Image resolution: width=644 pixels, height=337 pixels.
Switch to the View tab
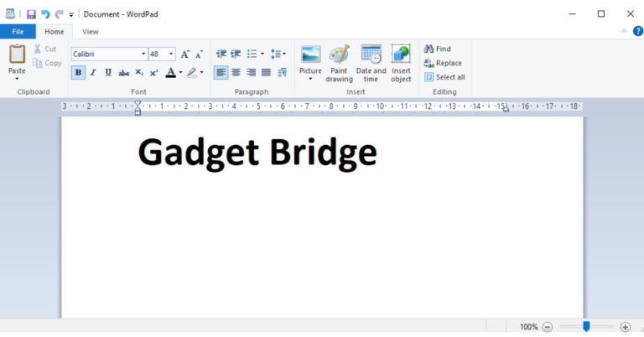click(90, 32)
